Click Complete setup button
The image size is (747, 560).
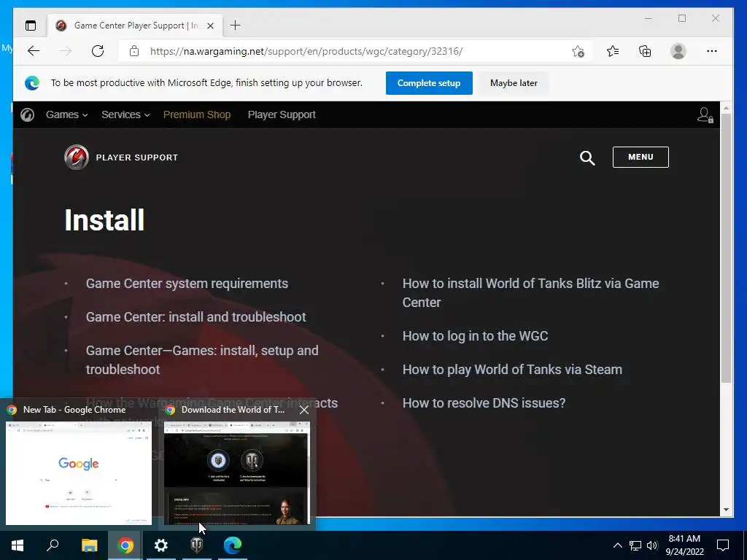(429, 83)
